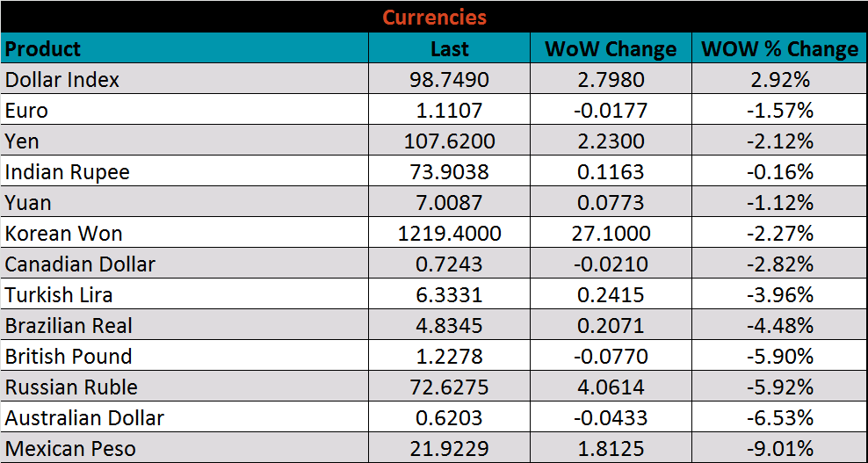Viewport: 868px width, 463px height.
Task: Click the Euro last value 1.1107
Action: pos(449,111)
